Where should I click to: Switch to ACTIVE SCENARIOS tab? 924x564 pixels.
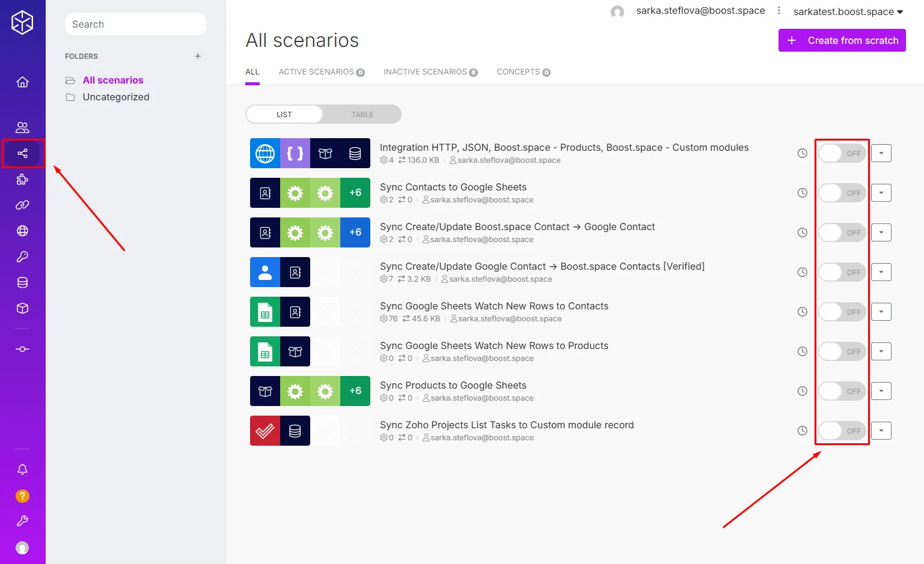[x=322, y=72]
